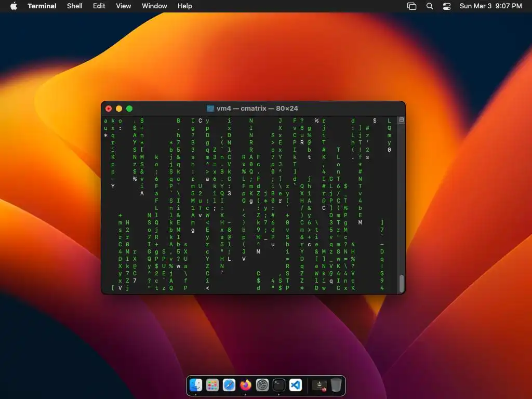
Task: Close the Terminal window with the red button
Action: tap(109, 109)
